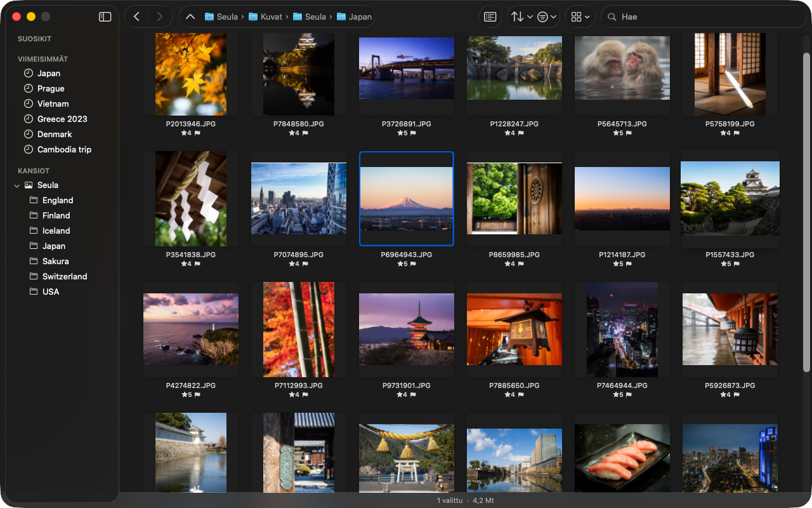Open the England folder
This screenshot has height=508, width=812.
[58, 200]
